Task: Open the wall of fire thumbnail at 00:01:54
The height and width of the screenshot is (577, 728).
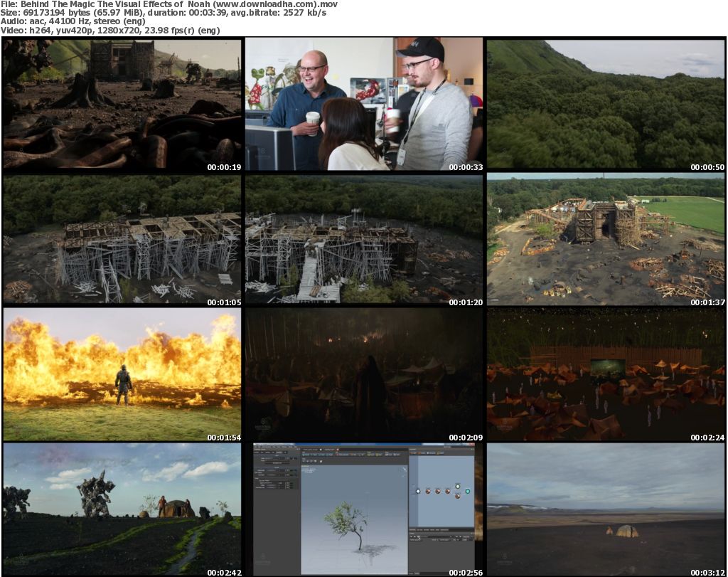Action: pos(122,375)
